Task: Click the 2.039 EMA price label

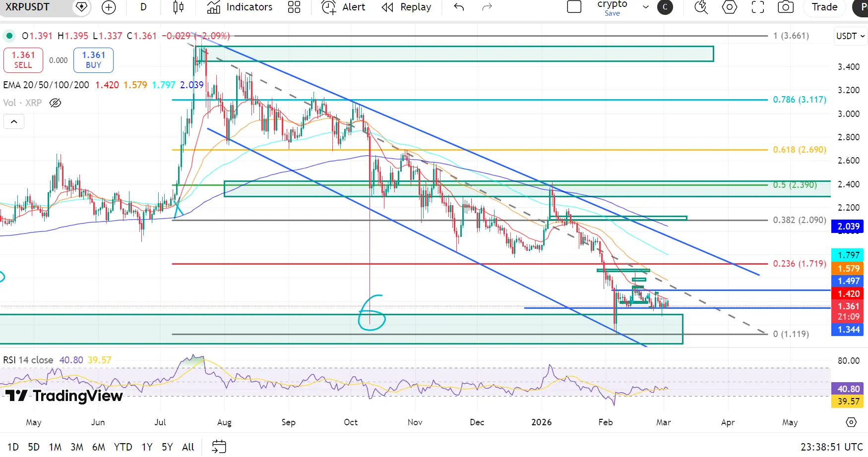Action: 848,226
